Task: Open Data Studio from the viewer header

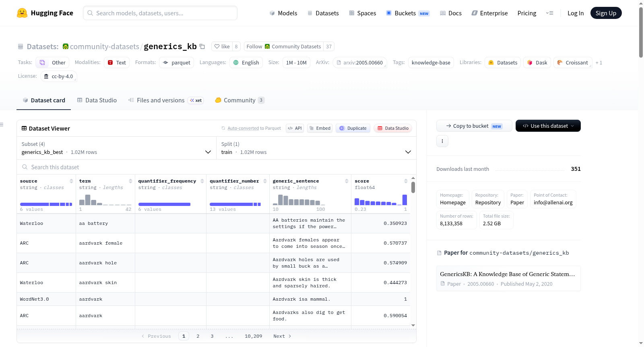Action: (x=393, y=128)
